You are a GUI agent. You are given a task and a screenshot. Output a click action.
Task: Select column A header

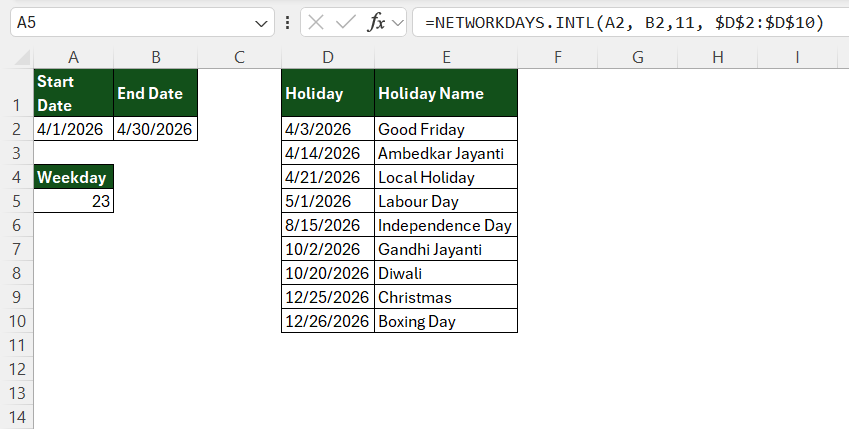74,57
